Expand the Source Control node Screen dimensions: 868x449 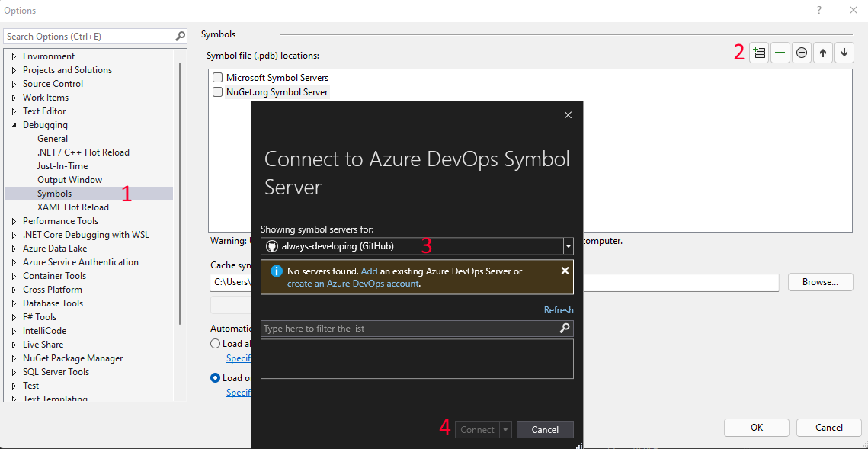click(14, 84)
